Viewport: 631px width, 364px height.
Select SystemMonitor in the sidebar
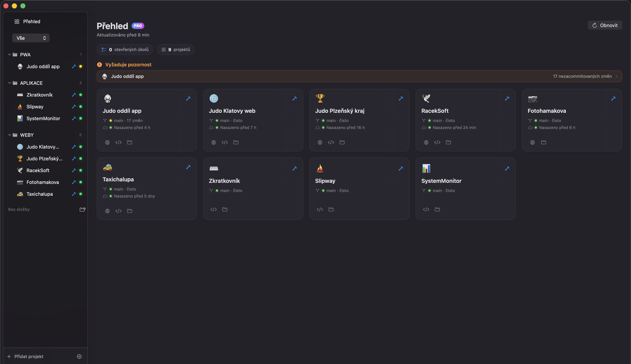tap(43, 119)
